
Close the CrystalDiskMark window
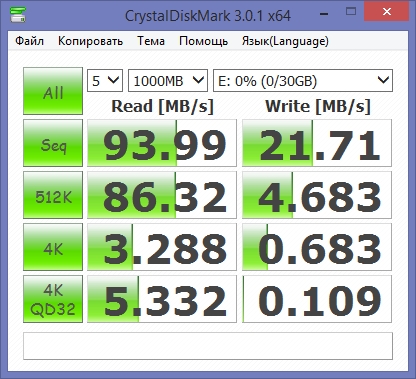pos(387,12)
